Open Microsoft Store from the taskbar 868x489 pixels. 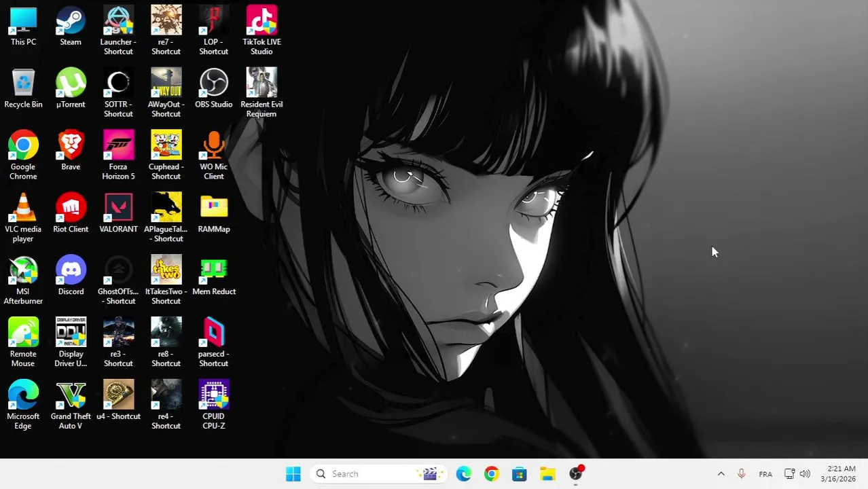pos(520,474)
